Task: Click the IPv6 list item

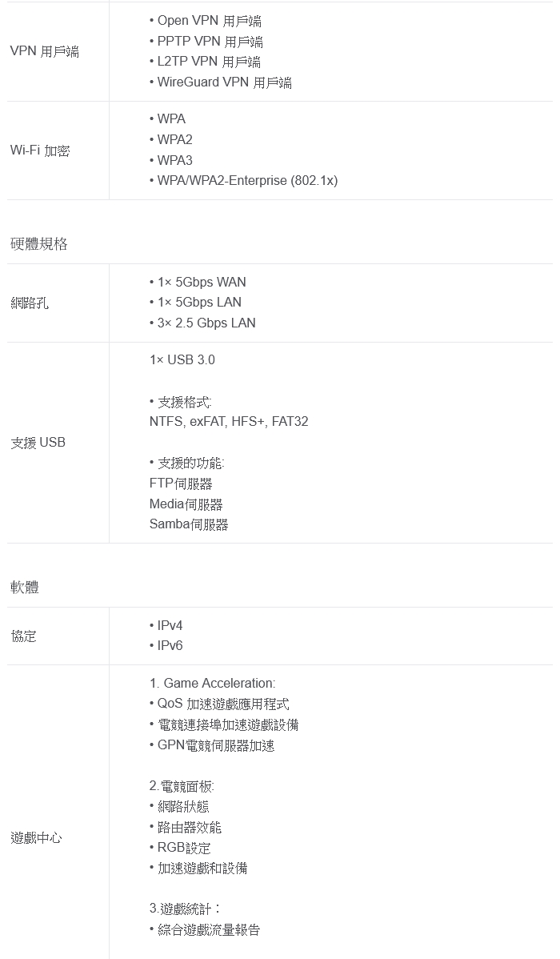Action: (x=170, y=646)
